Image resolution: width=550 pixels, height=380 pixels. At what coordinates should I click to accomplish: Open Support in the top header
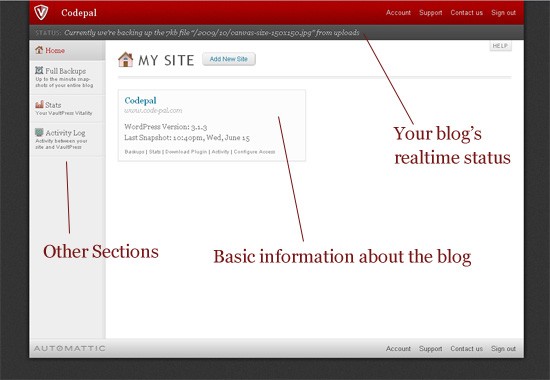click(x=430, y=13)
